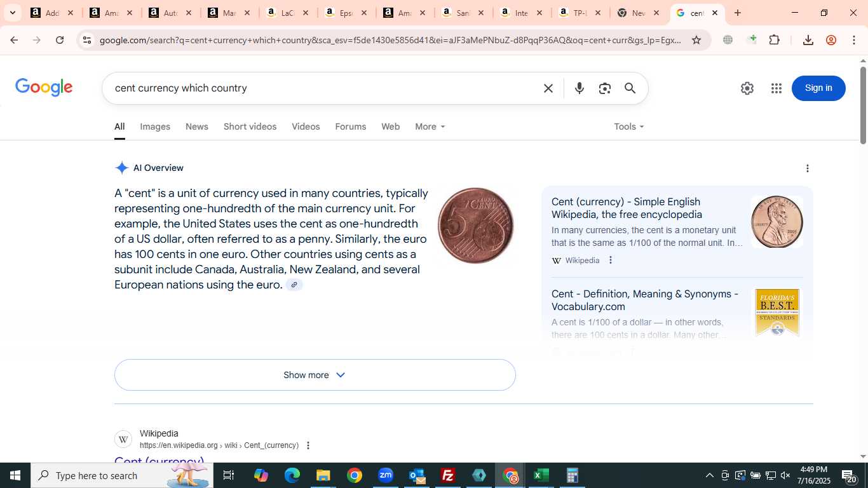Open the Google apps grid icon
The height and width of the screenshot is (488, 868).
[x=776, y=88]
